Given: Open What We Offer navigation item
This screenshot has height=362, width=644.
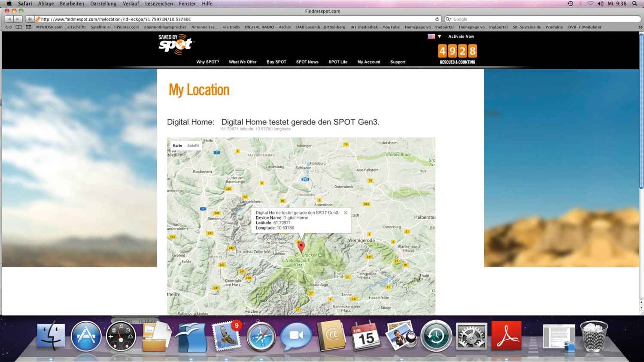Looking at the screenshot, I should 243,62.
